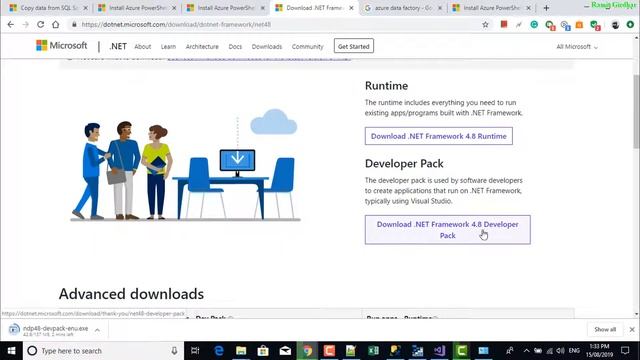Switch to the azure data factory Google tab
Viewport: 640px width, 360px height.
402,8
